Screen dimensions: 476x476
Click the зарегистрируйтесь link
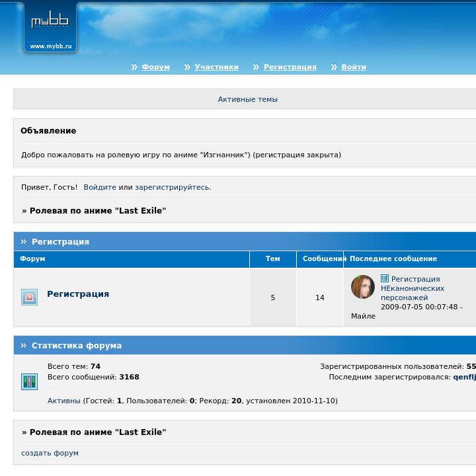172,187
